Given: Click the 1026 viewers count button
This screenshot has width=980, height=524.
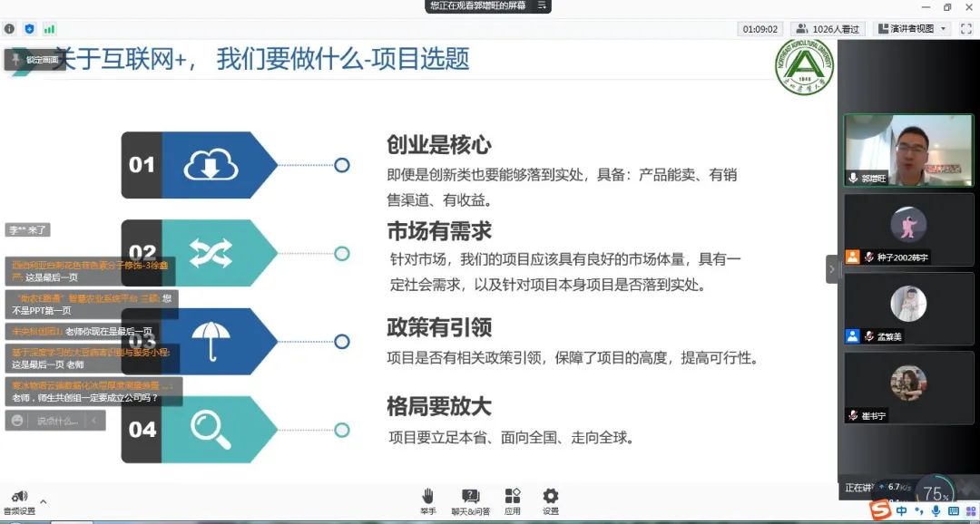Looking at the screenshot, I should 827,29.
